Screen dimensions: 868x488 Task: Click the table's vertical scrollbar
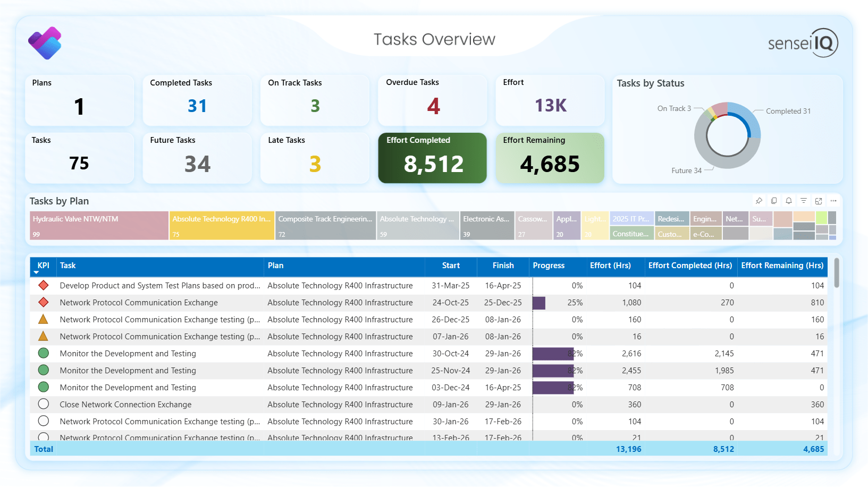pyautogui.click(x=837, y=273)
